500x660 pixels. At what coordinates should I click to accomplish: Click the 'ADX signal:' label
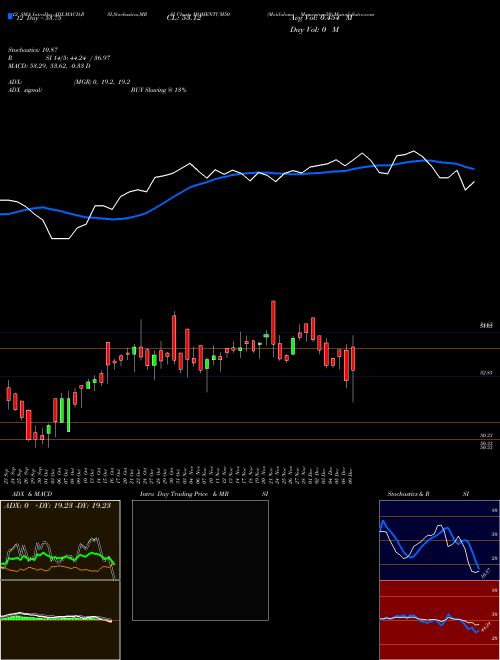(x=25, y=90)
